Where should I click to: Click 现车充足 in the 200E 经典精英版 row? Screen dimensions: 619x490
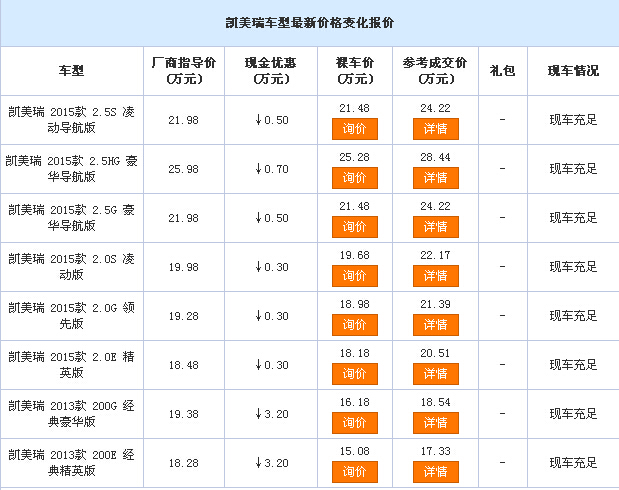pyautogui.click(x=573, y=462)
